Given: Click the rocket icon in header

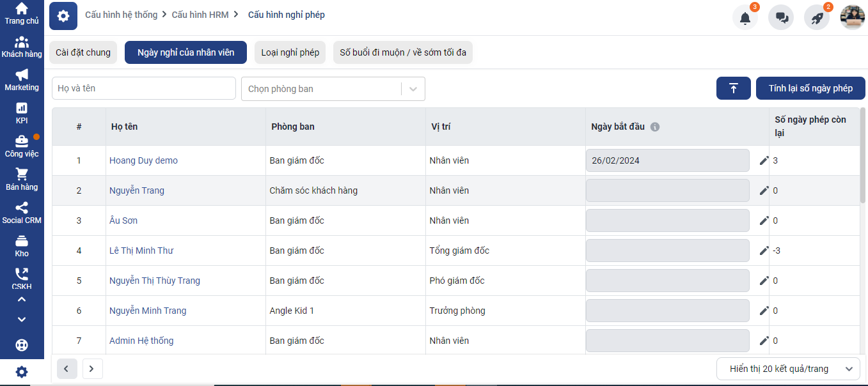Looking at the screenshot, I should point(817,18).
